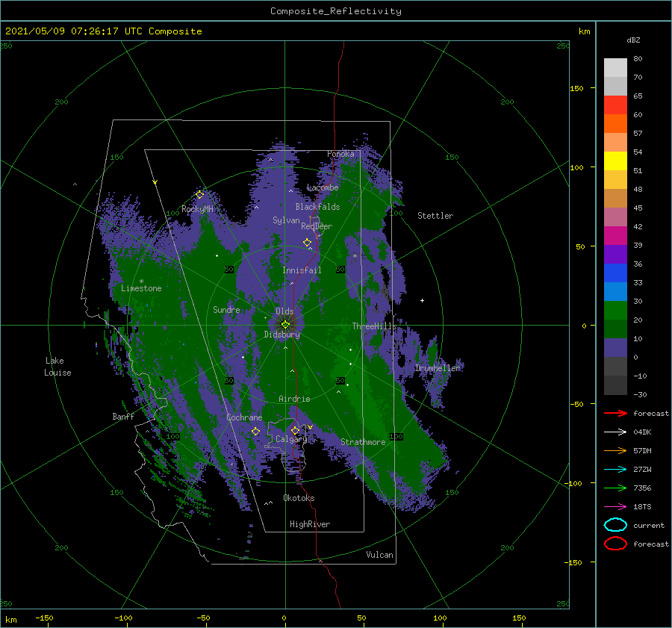
Task: Click the yellow marker above Calgary label
Action: pos(295,430)
